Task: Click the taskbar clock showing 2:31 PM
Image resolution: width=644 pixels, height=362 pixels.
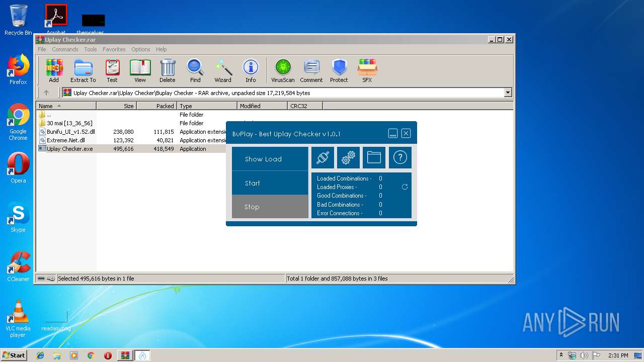Action: [x=618, y=355]
